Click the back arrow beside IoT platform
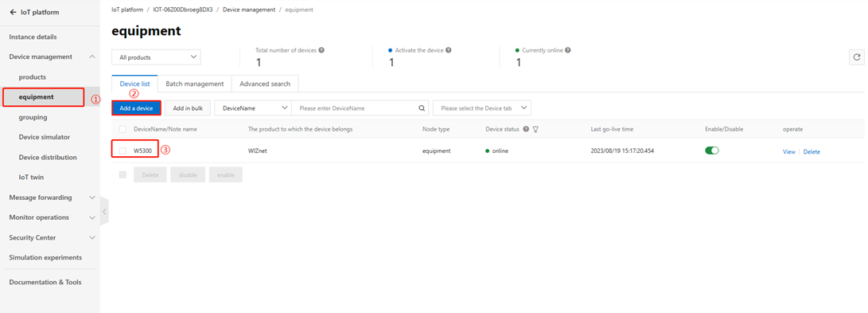The width and height of the screenshot is (868, 313). [14, 12]
